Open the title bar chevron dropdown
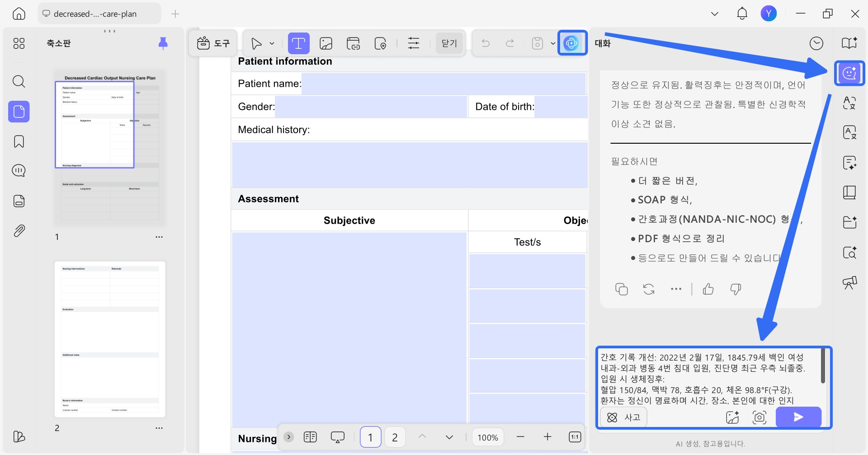The width and height of the screenshot is (868, 455). point(715,14)
